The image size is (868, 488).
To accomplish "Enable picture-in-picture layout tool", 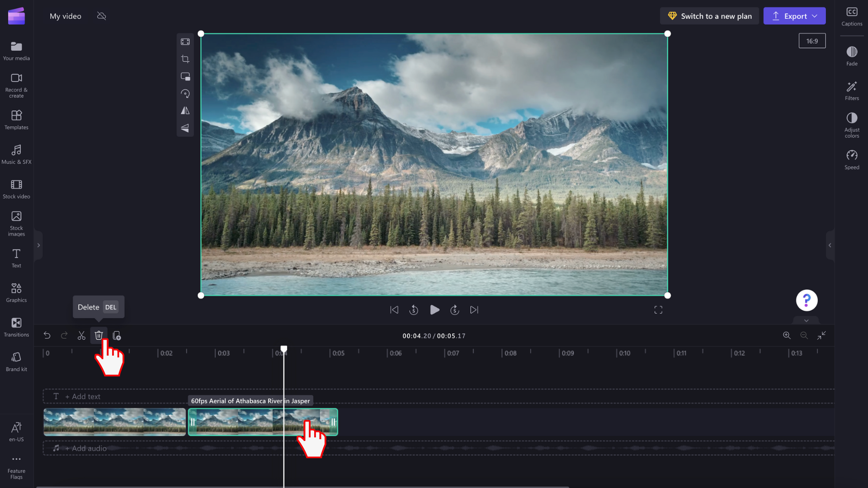I will [x=185, y=76].
